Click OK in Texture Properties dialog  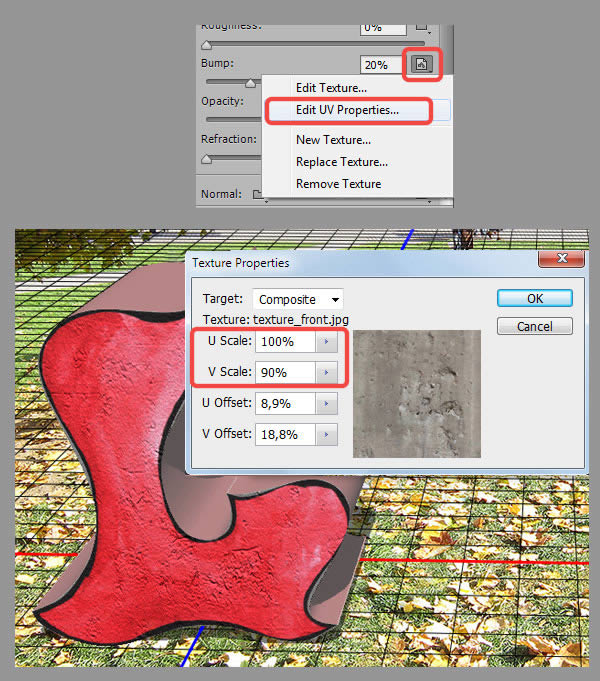535,298
